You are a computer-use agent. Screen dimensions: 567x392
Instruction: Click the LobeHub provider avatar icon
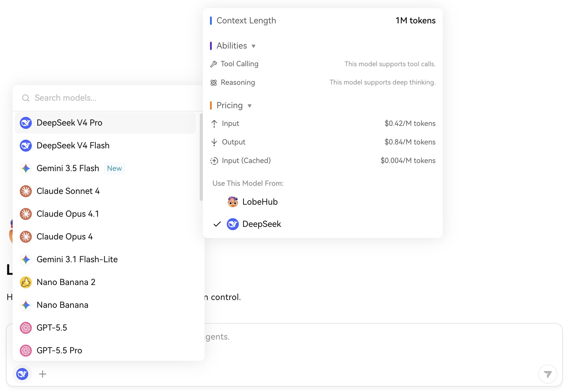233,202
